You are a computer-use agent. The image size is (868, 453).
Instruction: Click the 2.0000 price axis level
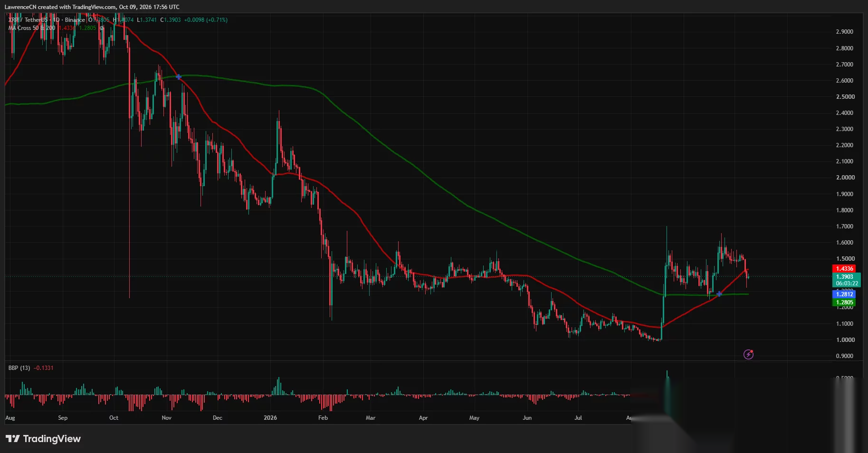point(844,178)
